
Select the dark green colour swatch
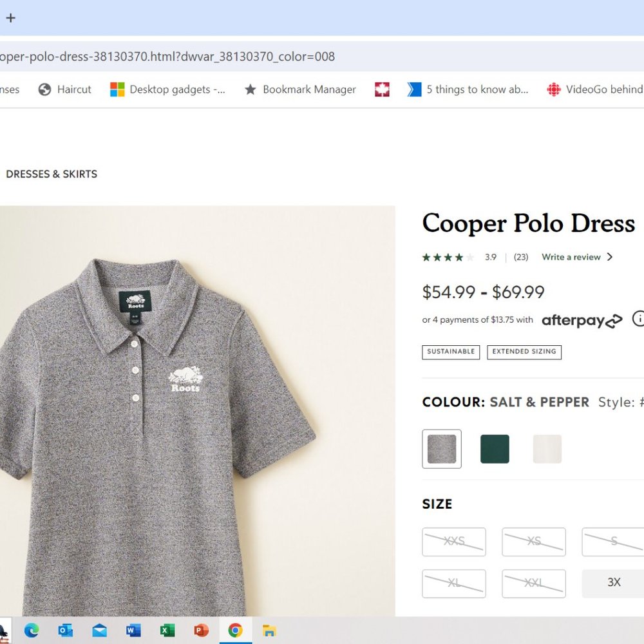click(x=495, y=449)
